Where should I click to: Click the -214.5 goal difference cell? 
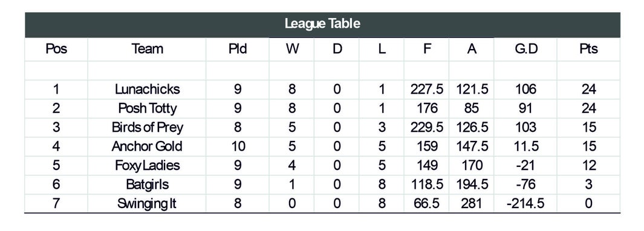tap(525, 203)
